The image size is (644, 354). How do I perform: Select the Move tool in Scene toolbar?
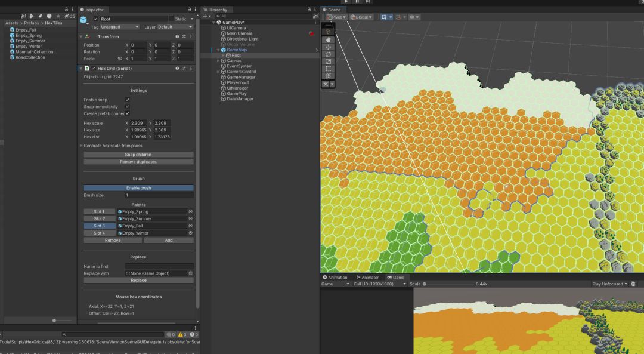[x=328, y=47]
